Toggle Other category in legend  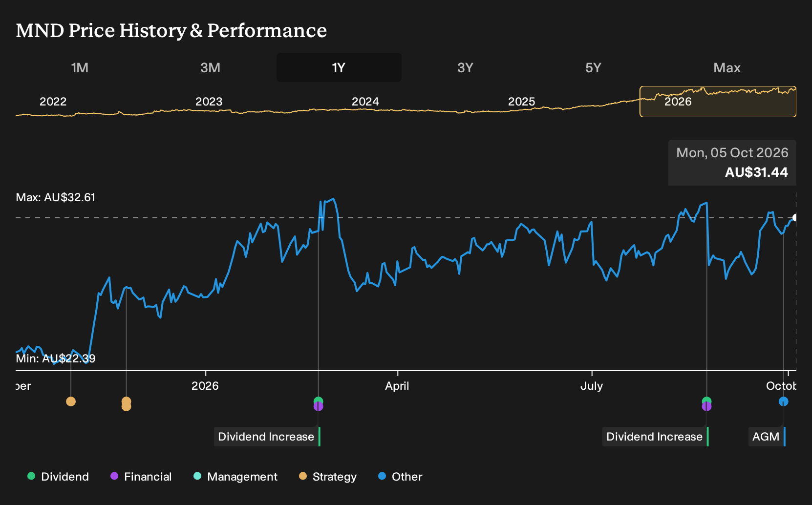point(400,477)
